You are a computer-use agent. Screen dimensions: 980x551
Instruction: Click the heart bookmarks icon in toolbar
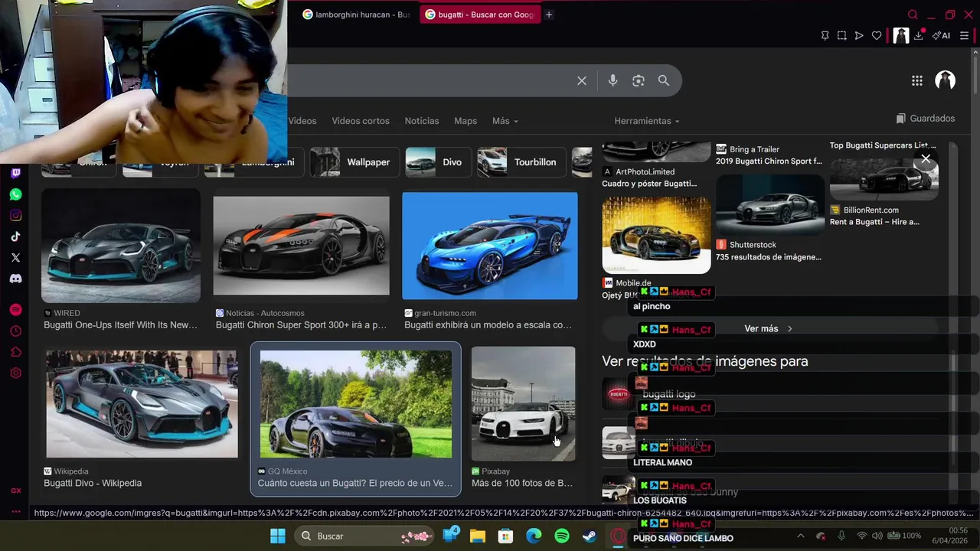(877, 35)
